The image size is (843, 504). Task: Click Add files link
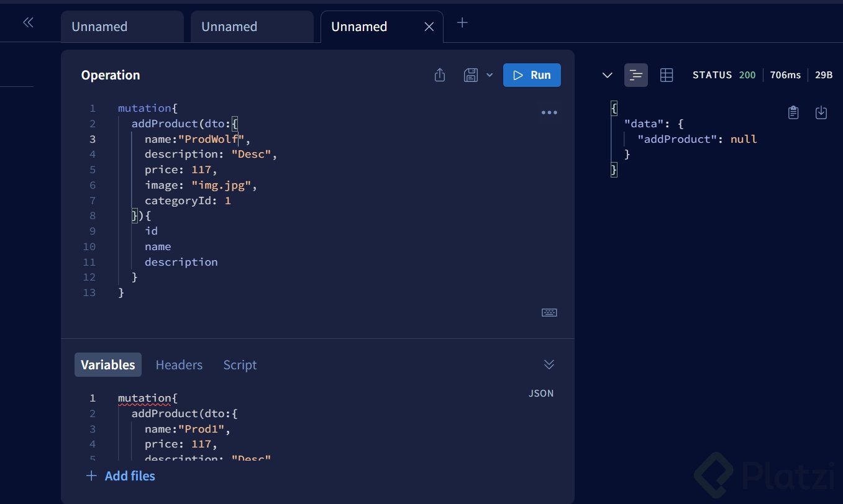click(121, 476)
